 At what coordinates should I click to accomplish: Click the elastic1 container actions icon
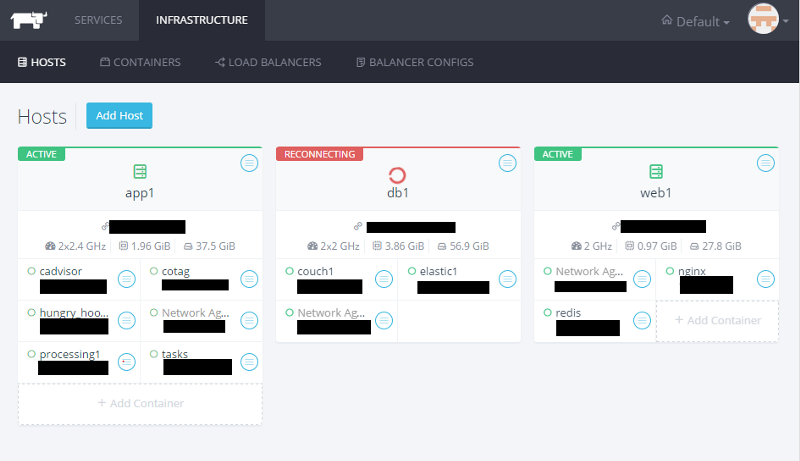click(507, 279)
